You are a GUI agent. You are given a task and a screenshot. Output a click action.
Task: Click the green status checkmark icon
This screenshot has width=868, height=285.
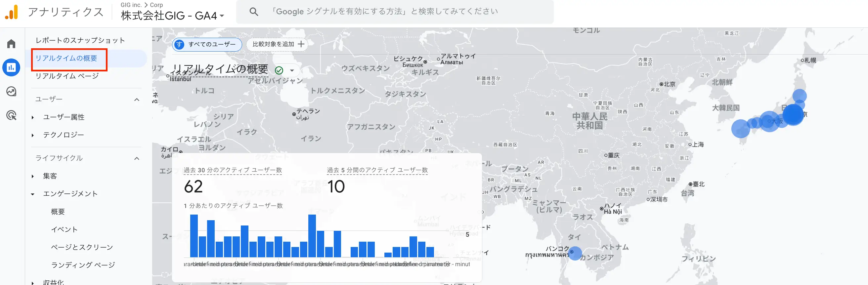(279, 70)
